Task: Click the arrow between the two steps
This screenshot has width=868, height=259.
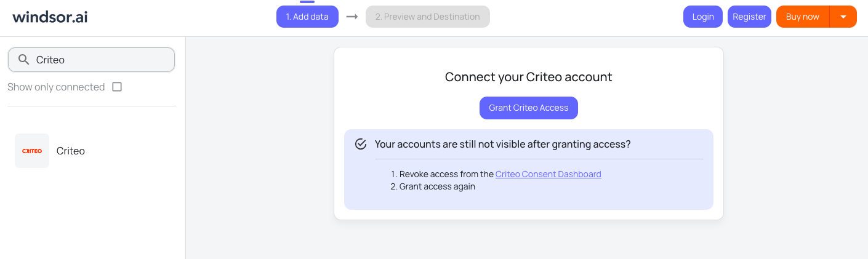Action: [352, 17]
